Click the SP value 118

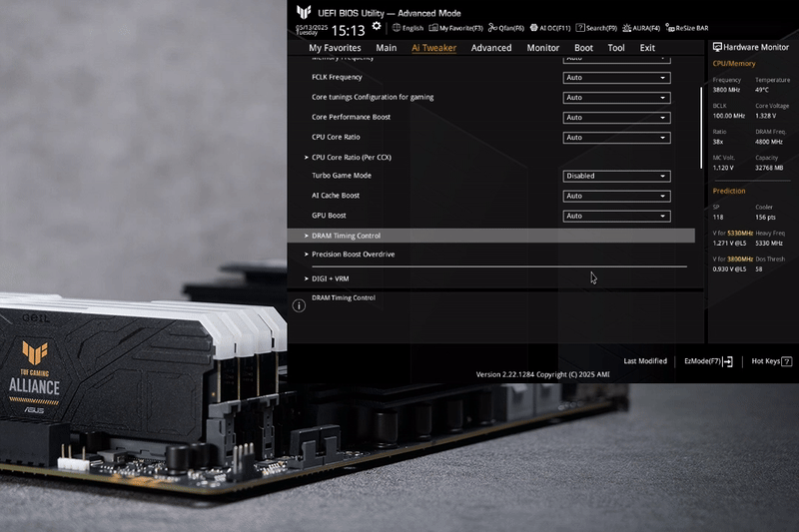click(718, 217)
